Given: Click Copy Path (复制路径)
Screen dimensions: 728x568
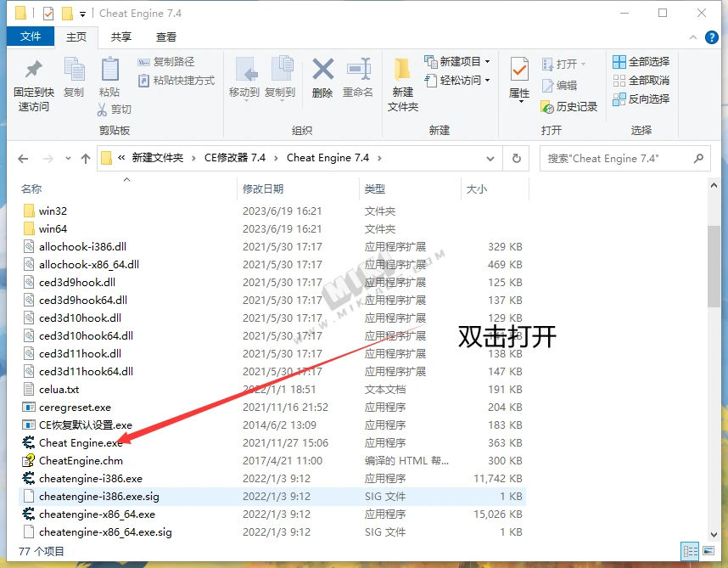Looking at the screenshot, I should pyautogui.click(x=166, y=62).
